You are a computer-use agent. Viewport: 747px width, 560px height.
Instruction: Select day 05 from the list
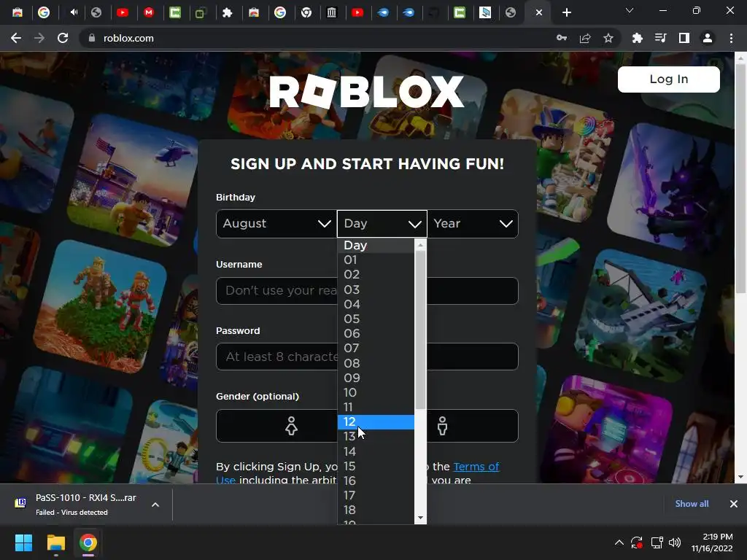tap(376, 319)
